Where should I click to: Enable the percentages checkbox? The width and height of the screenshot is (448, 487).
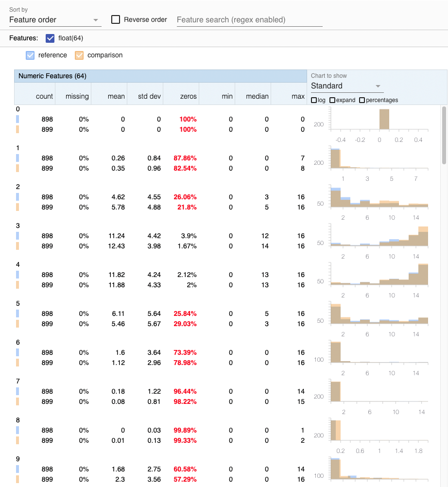(362, 100)
